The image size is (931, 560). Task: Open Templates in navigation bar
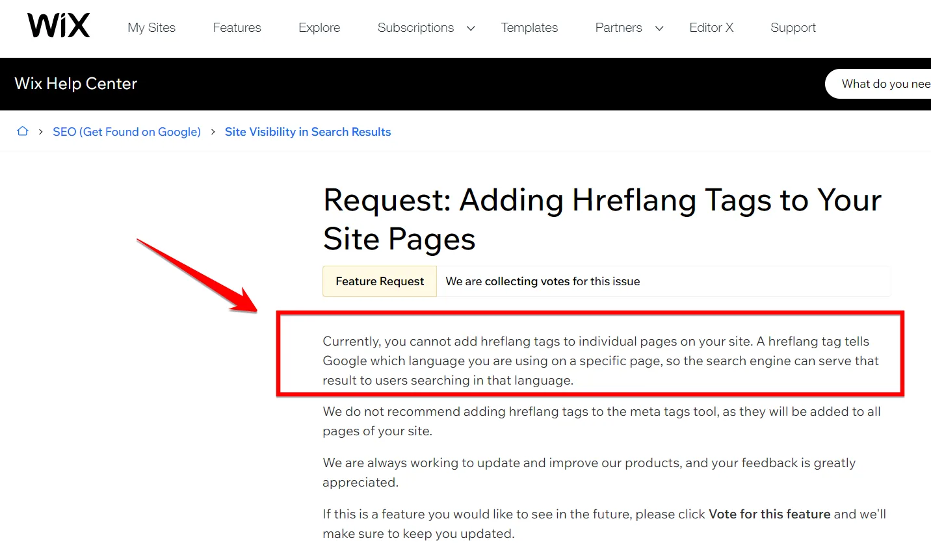tap(529, 28)
